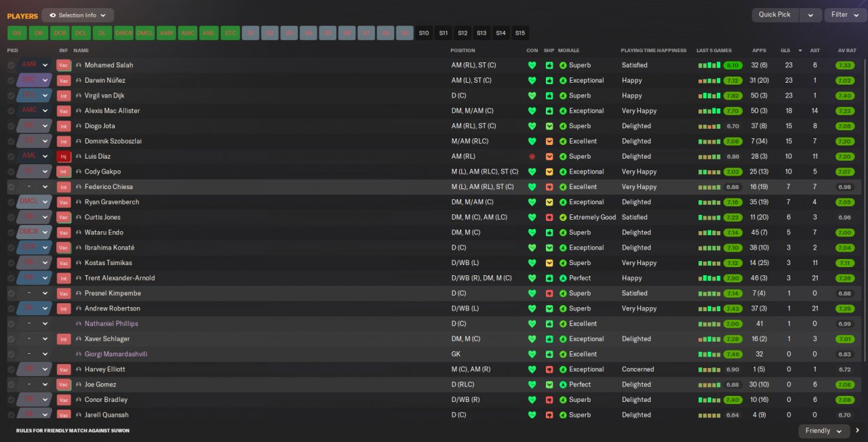This screenshot has width=868, height=442.
Task: Click the Inj injury icon for Luis Díaz
Action: pos(64,157)
